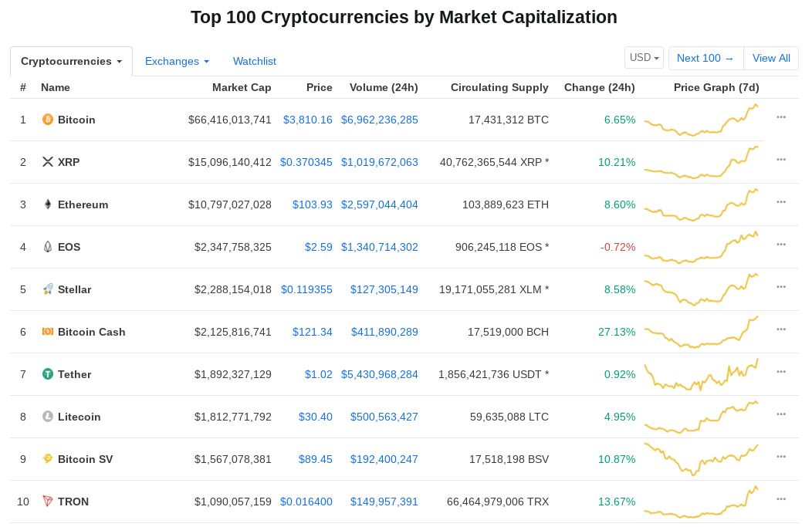812x527 pixels.
Task: Open Ethereum 24h volume link
Action: click(x=380, y=204)
